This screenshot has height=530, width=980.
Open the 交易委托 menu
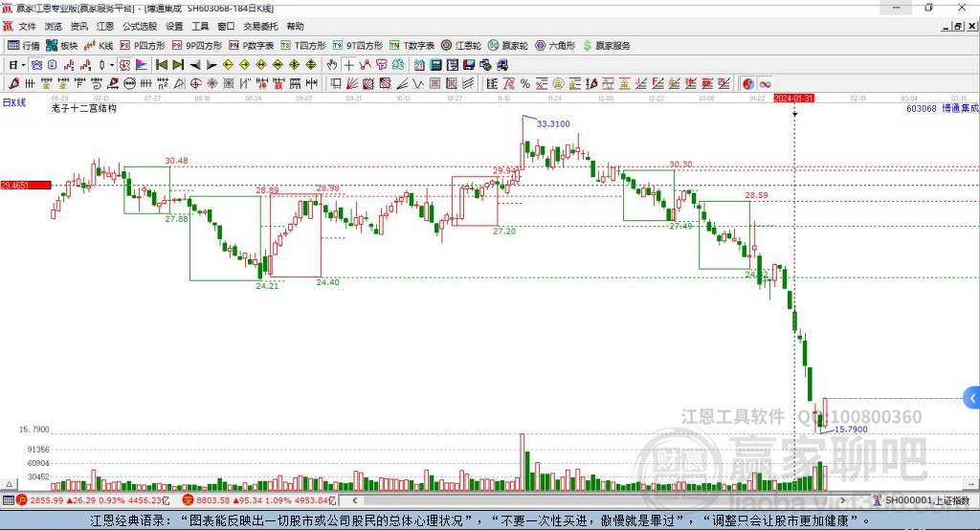point(260,26)
